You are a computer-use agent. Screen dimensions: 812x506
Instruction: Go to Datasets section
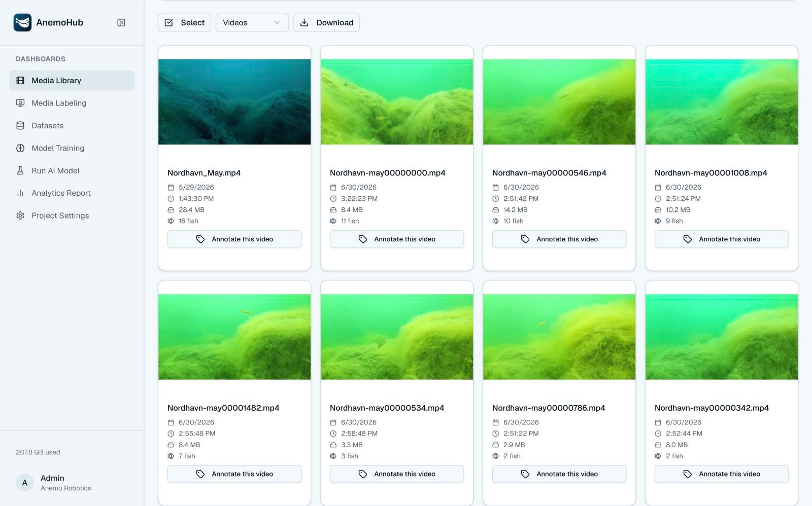point(72,126)
